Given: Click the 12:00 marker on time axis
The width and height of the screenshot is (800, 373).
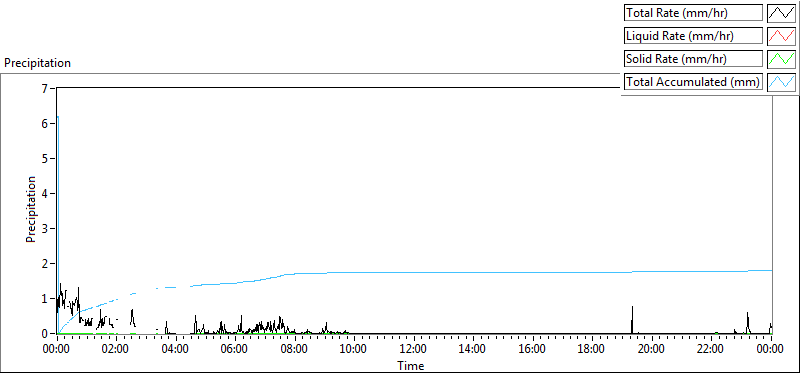Looking at the screenshot, I should 414,350.
